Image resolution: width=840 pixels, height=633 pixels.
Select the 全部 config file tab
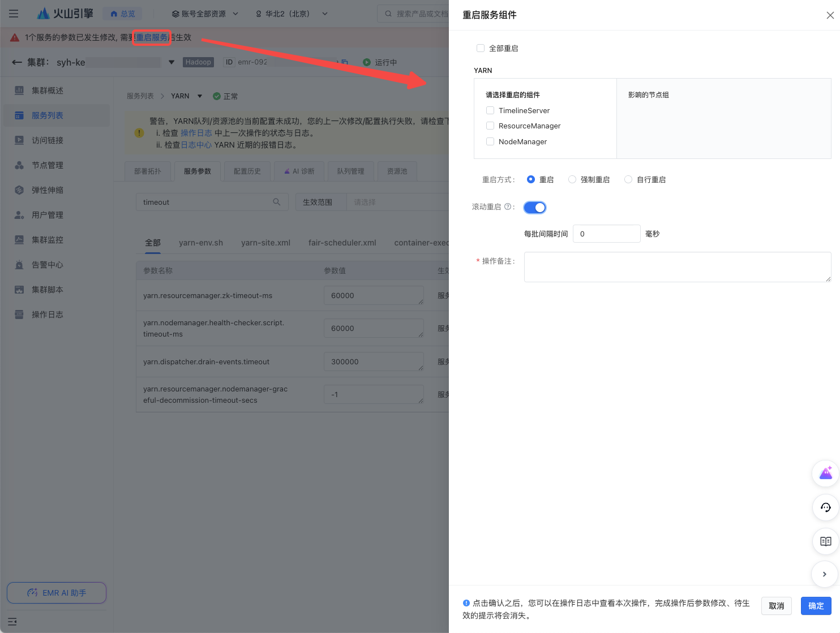153,243
